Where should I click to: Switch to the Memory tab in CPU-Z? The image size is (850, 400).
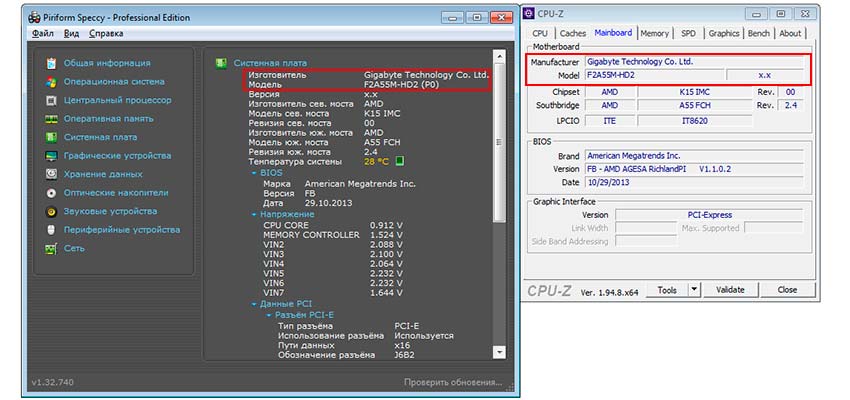[x=654, y=33]
